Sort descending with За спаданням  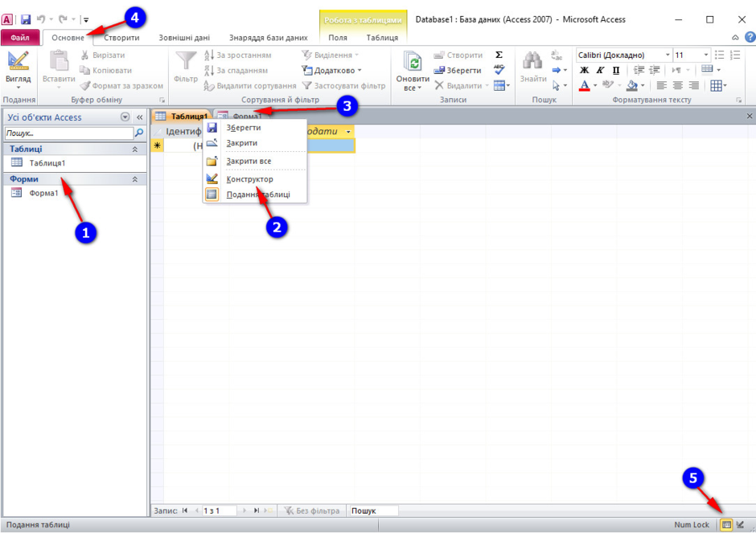tap(236, 71)
